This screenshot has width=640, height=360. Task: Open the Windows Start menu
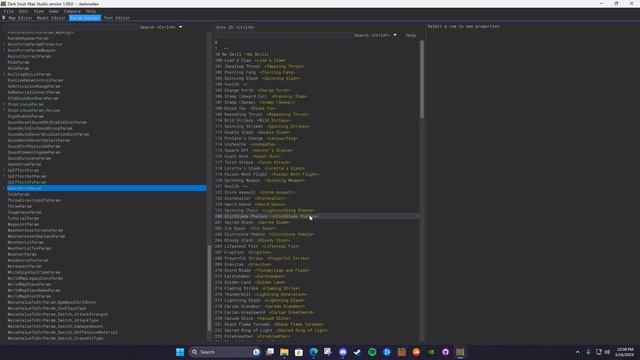pos(180,352)
